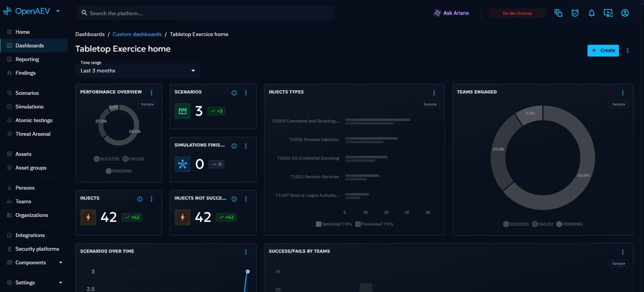The width and height of the screenshot is (644, 292).
Task: Click info icon on Scenarios widget
Action: pos(234,93)
